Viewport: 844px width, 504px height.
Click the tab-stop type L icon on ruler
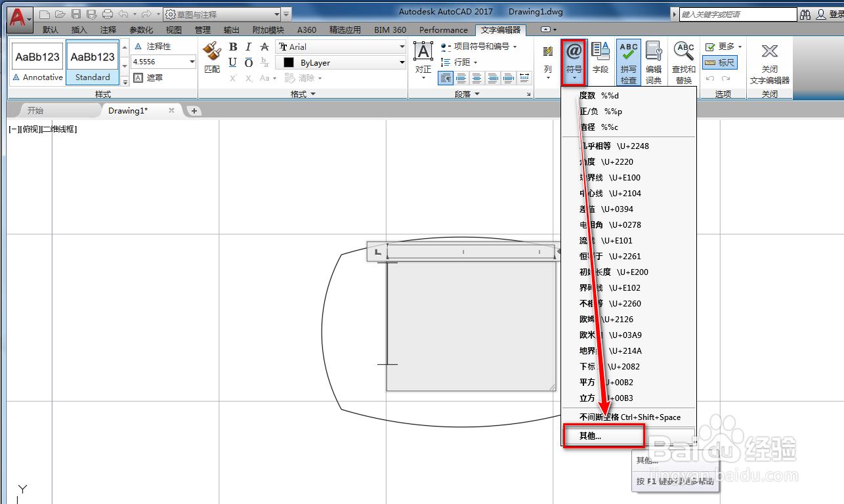coord(377,252)
